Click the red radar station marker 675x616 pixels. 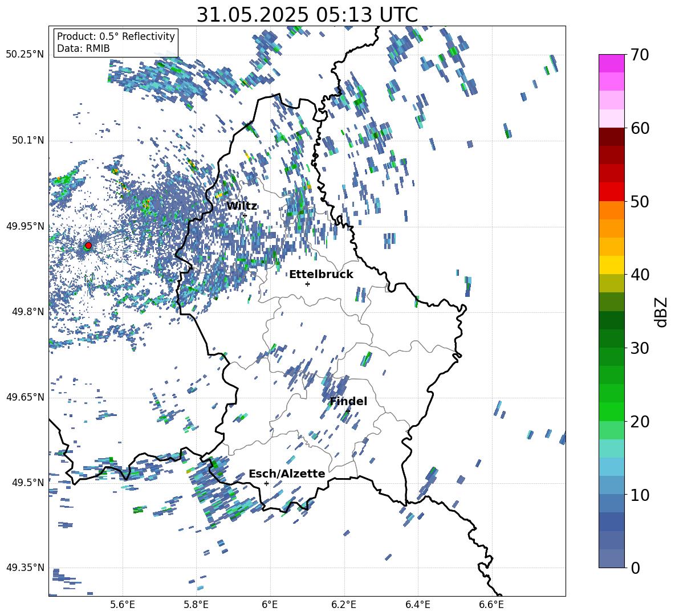pos(88,246)
